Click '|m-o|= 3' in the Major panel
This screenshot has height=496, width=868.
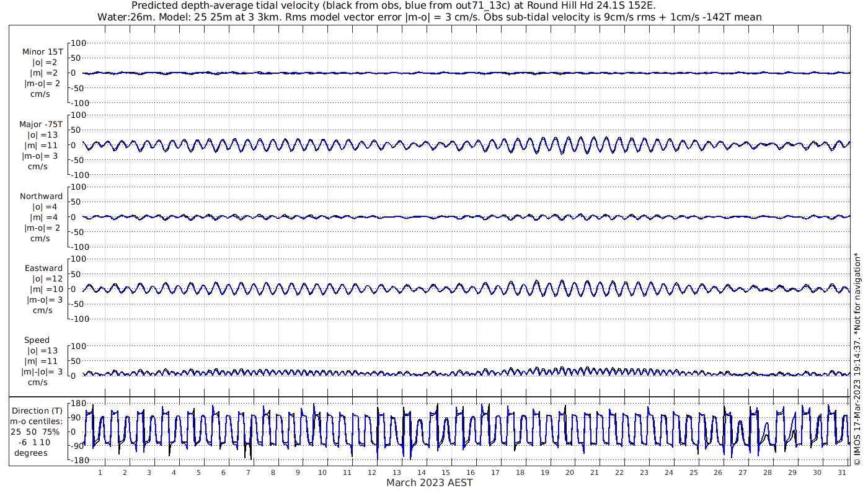[x=40, y=156]
